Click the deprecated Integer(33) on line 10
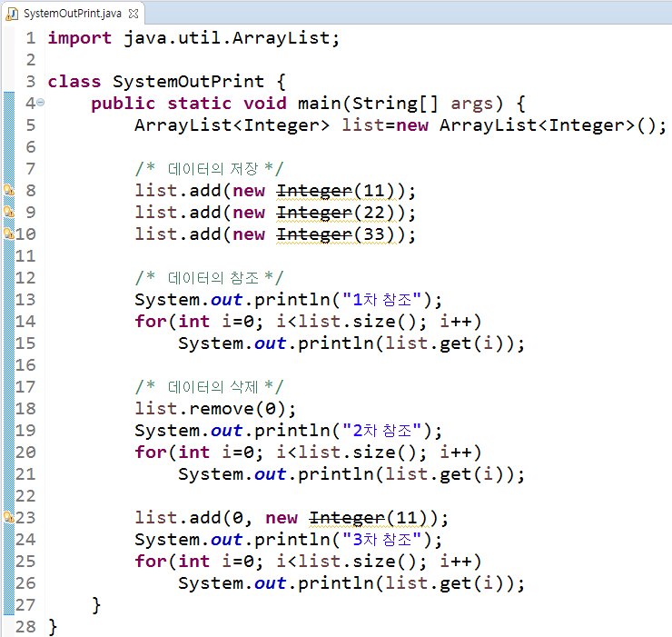The width and height of the screenshot is (672, 637). click(x=335, y=234)
